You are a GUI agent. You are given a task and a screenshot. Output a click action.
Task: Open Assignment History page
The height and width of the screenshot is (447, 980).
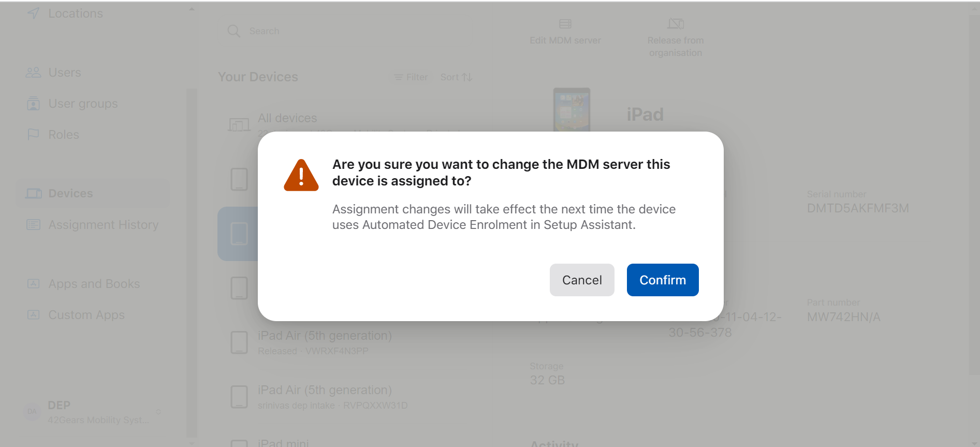103,225
